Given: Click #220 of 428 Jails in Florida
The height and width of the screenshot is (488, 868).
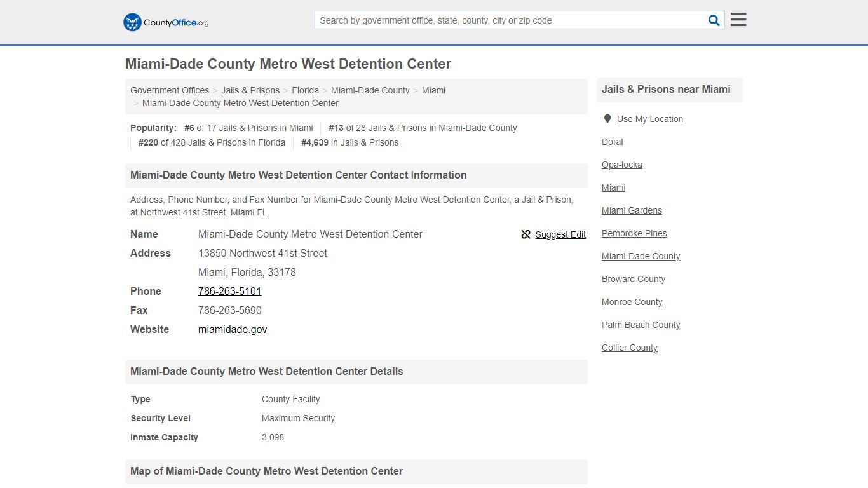Looking at the screenshot, I should click(x=212, y=142).
